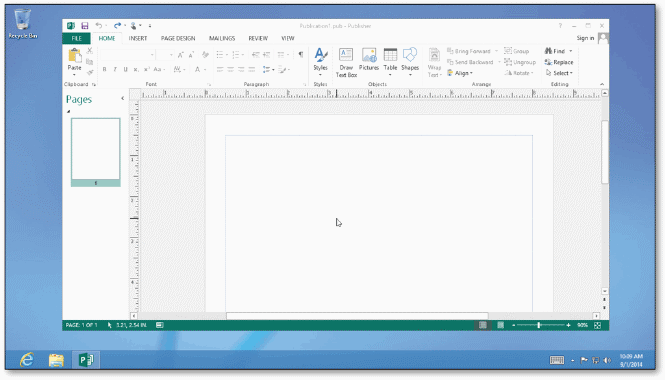This screenshot has width=665, height=380.
Task: Click the Touch/Mouse mode icon
Action: (x=134, y=26)
